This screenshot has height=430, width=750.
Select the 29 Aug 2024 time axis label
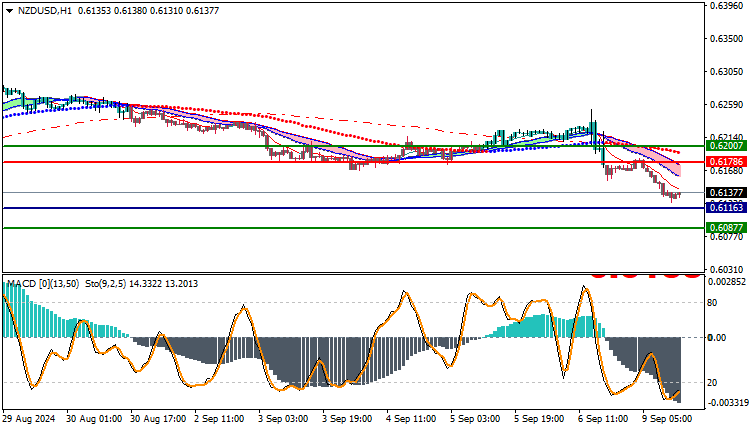[29, 419]
